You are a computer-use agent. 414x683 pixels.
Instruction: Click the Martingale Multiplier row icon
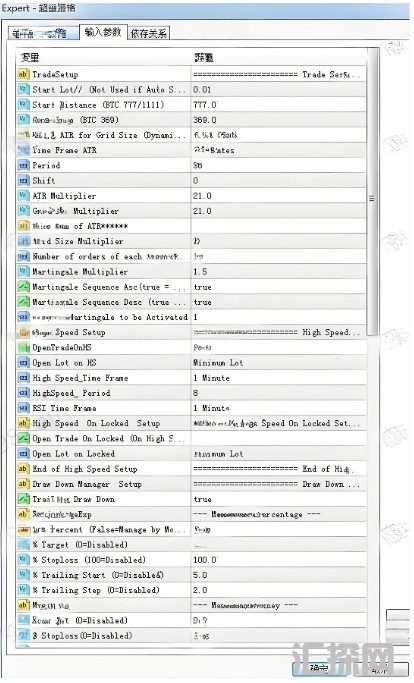pos(23,271)
